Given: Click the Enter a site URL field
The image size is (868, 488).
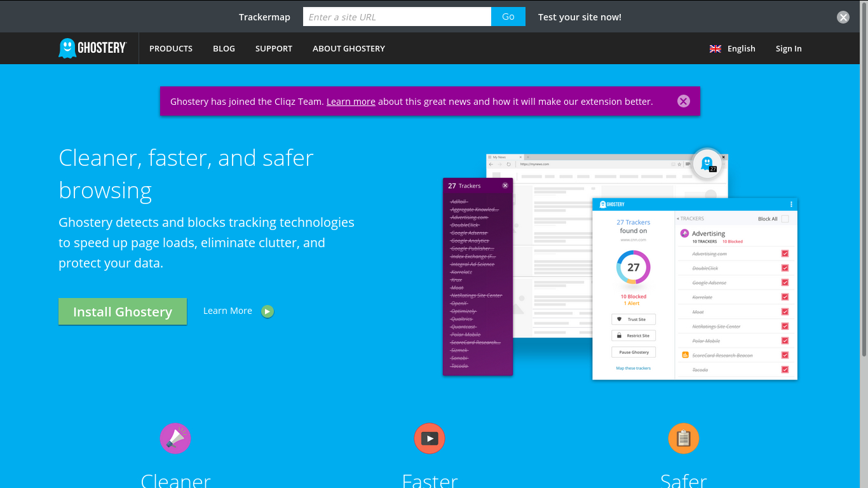Looking at the screenshot, I should point(397,17).
